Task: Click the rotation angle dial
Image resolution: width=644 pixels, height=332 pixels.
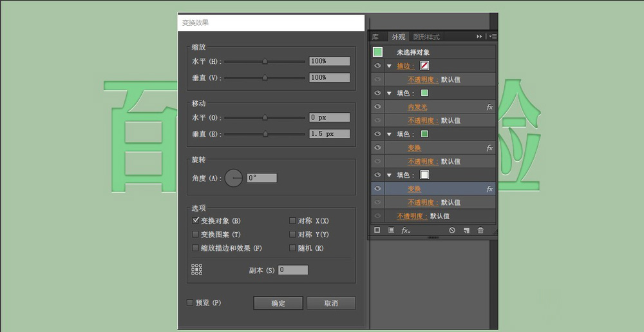Action: (234, 178)
